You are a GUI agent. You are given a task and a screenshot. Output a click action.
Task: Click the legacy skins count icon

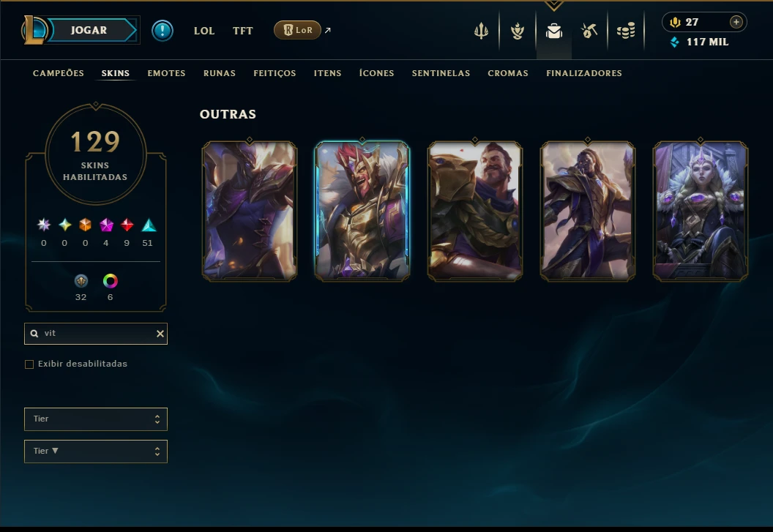click(81, 281)
